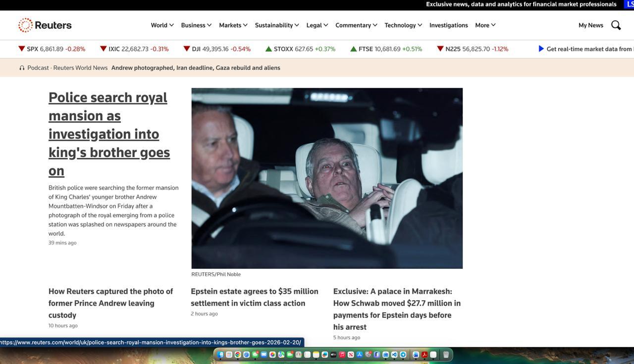This screenshot has height=364, width=634.
Task: Open the 'Police search royal mansion' headline
Action: coord(109,134)
